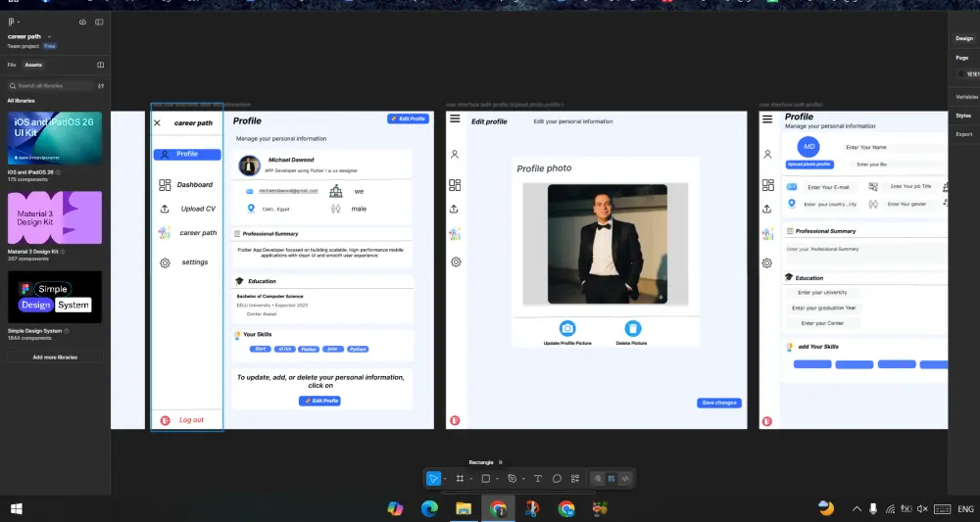Click the Log out text
This screenshot has height=522, width=980.
pos(191,420)
